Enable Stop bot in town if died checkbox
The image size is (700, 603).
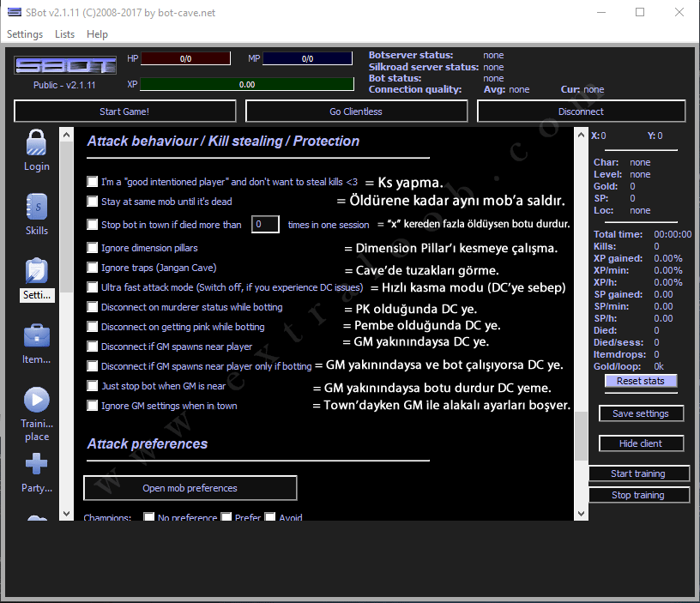point(93,224)
